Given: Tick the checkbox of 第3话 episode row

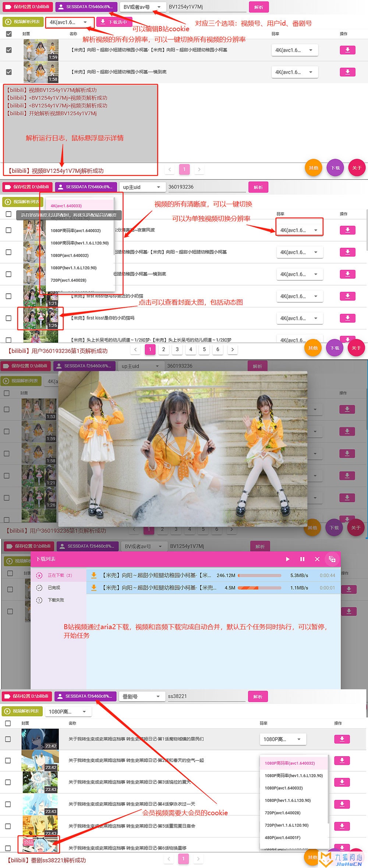Looking at the screenshot, I should click(8, 782).
